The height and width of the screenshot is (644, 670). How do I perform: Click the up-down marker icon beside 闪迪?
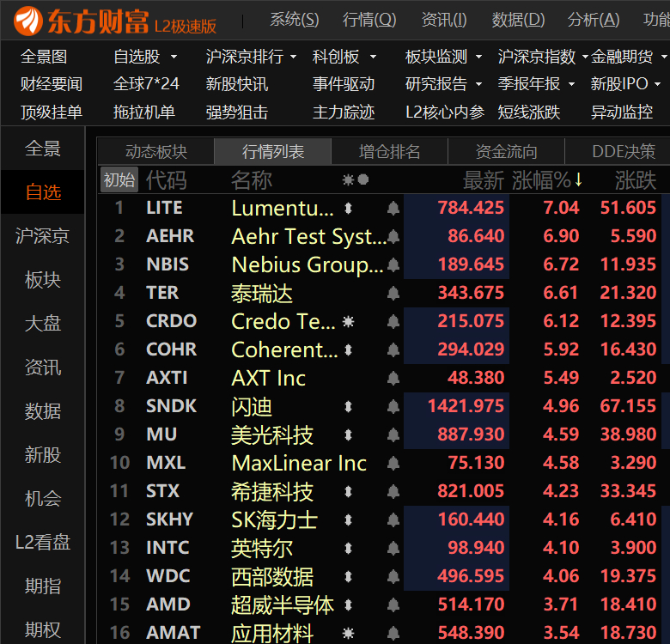tap(348, 406)
